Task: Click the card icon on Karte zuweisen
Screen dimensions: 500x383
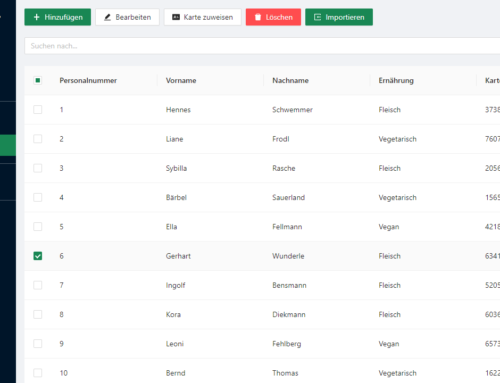Action: coord(176,17)
